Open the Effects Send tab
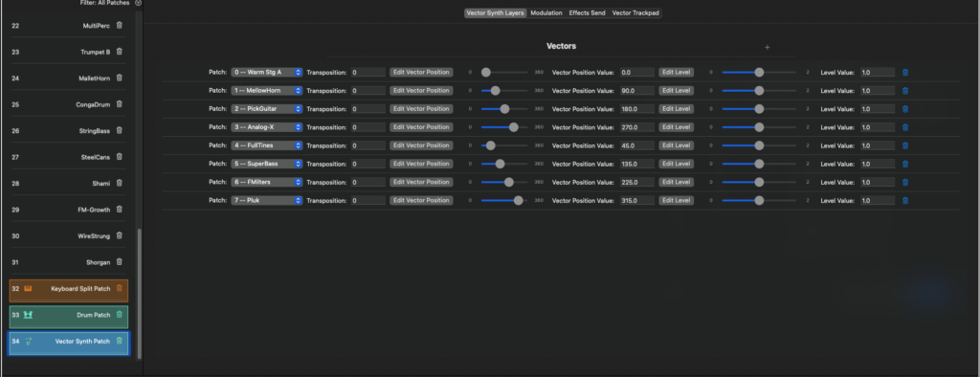The height and width of the screenshot is (377, 980). [x=587, y=13]
